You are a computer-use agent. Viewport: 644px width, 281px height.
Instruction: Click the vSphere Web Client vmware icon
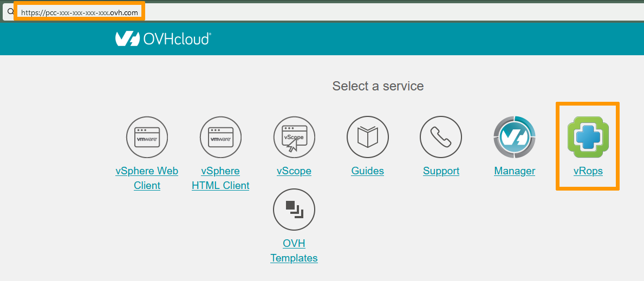(x=147, y=138)
